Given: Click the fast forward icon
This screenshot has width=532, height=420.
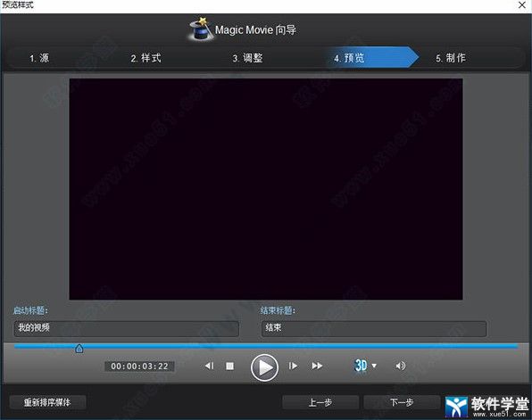Looking at the screenshot, I should pos(317,366).
